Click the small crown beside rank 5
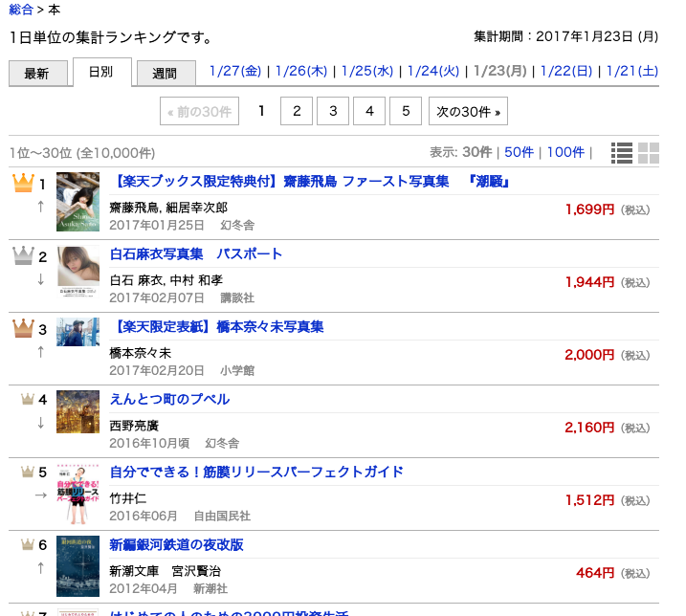 pos(28,472)
